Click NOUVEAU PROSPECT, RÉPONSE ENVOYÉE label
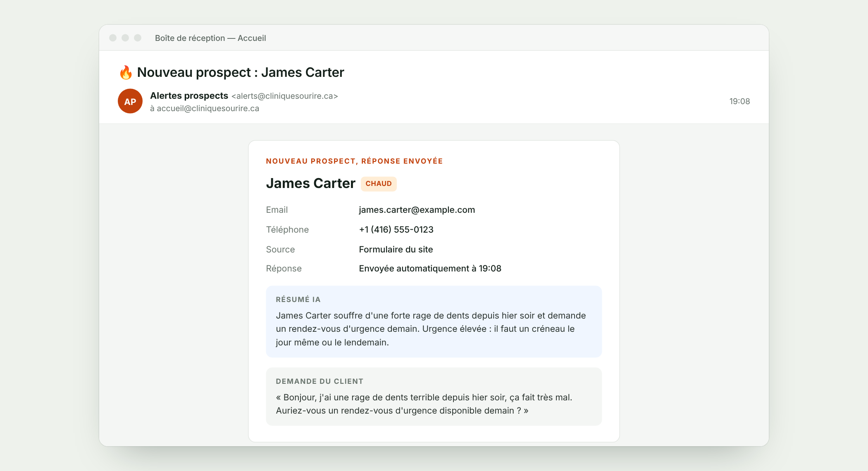 click(x=354, y=161)
